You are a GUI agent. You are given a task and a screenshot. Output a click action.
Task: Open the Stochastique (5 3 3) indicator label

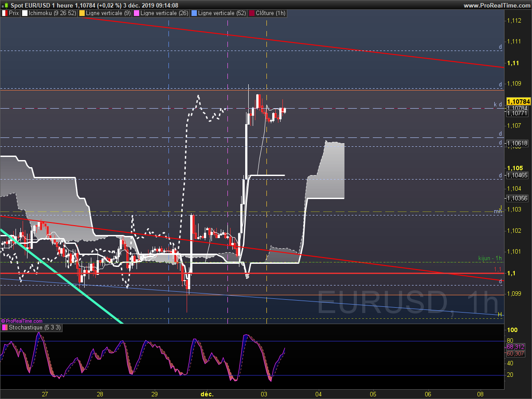point(31,328)
